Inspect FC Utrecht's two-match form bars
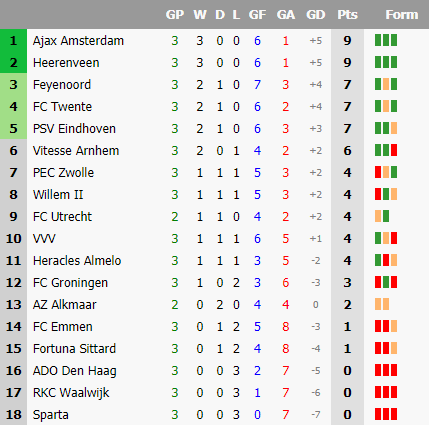Image resolution: width=429 pixels, height=425 pixels. pyautogui.click(x=382, y=216)
